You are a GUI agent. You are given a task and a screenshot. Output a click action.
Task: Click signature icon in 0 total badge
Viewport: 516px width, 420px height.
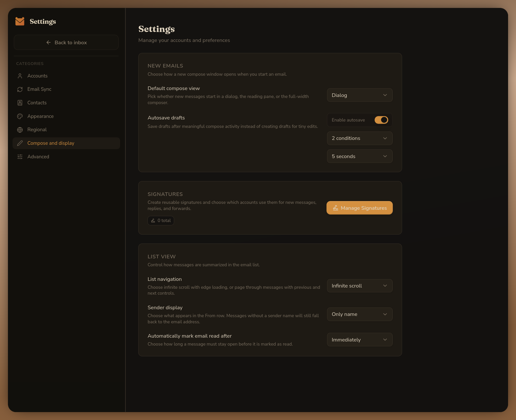(153, 220)
